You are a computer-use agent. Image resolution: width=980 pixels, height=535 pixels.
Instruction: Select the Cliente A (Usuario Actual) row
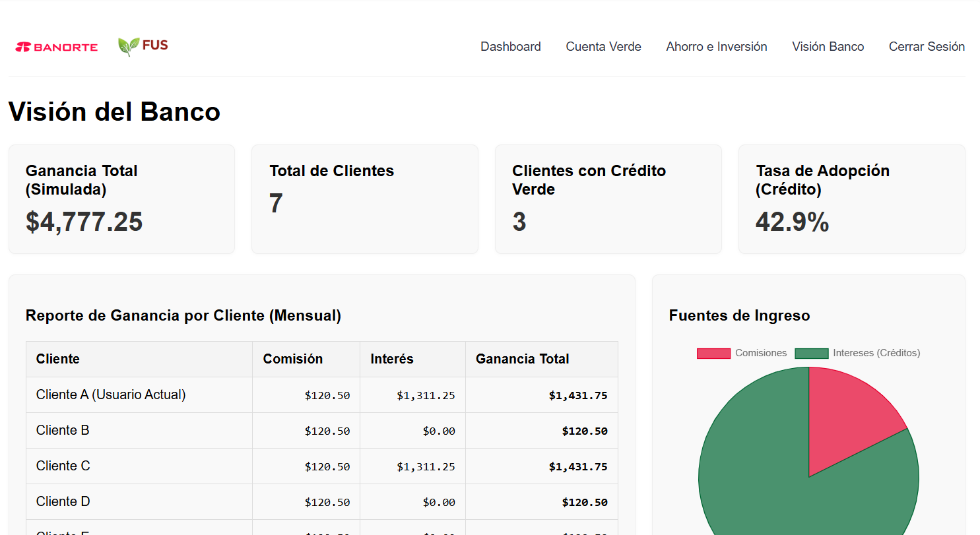click(x=322, y=395)
